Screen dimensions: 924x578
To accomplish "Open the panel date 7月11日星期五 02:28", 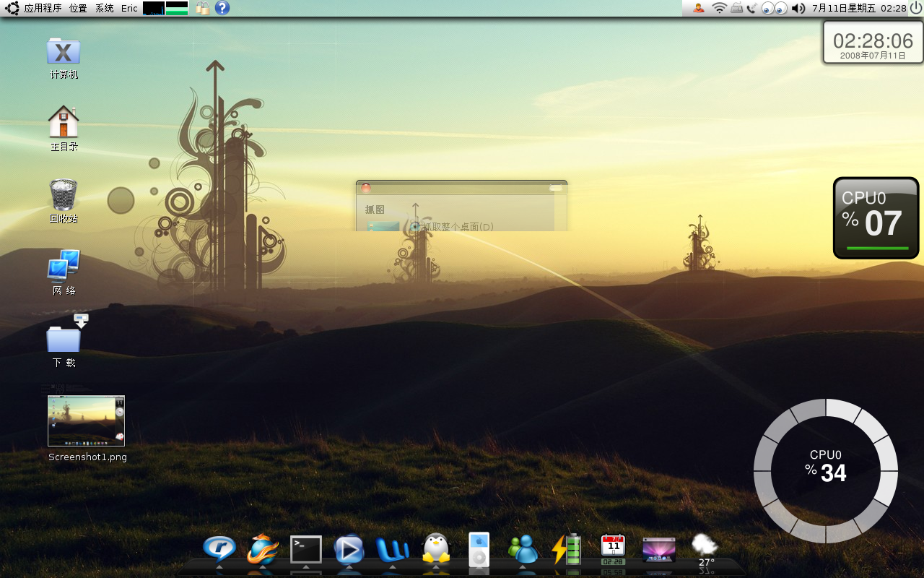I will point(859,8).
